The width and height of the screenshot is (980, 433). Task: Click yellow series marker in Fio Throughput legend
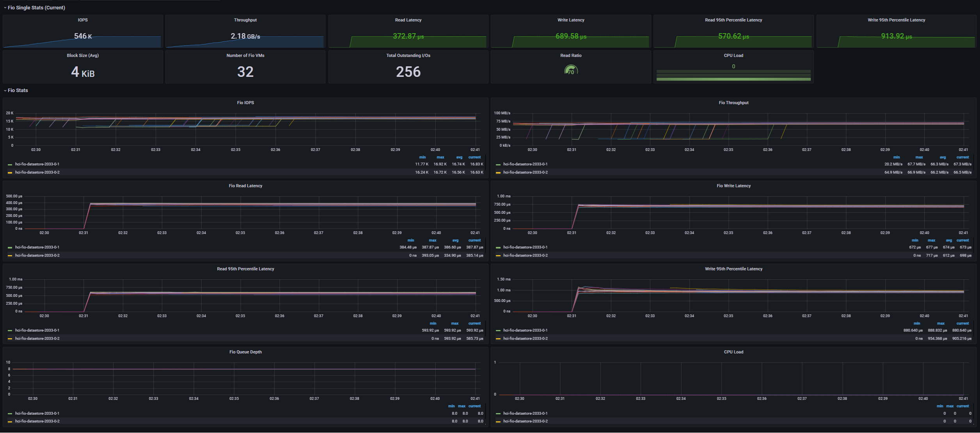pos(498,172)
